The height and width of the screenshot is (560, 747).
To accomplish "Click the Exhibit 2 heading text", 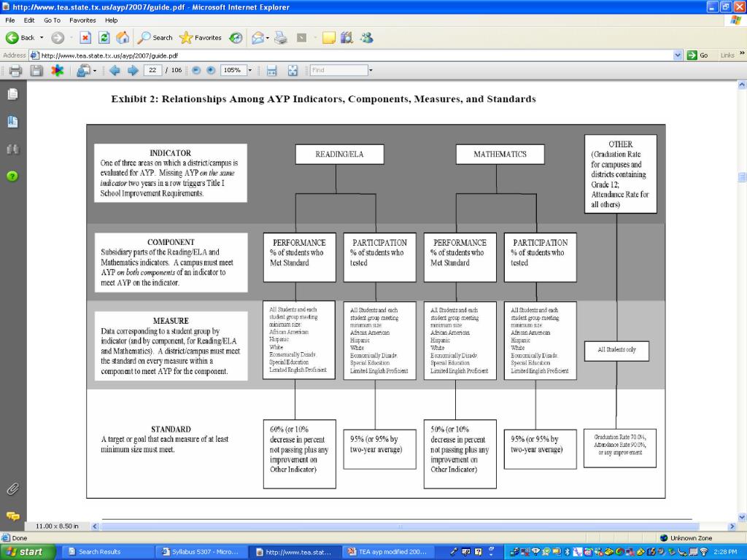I will point(323,99).
